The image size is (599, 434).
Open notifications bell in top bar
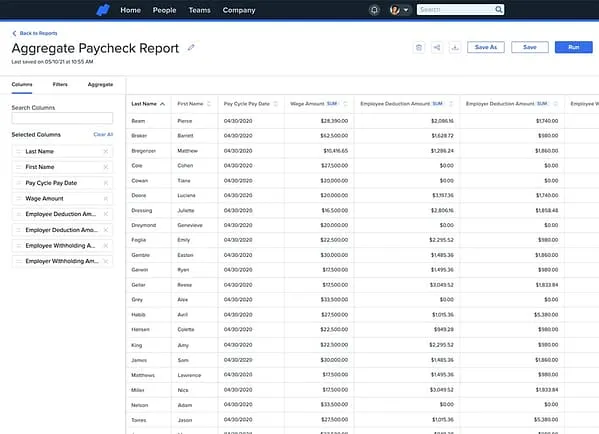tap(374, 10)
